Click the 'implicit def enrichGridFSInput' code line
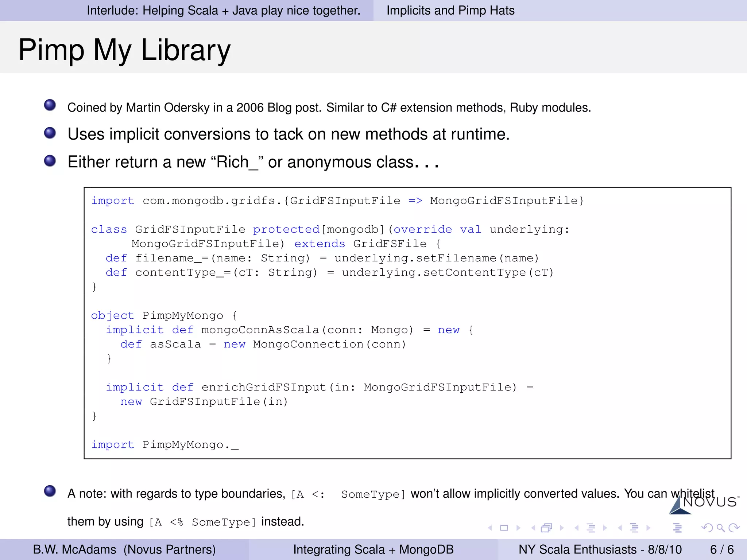Viewport: 747px width, 560px height. [x=320, y=387]
